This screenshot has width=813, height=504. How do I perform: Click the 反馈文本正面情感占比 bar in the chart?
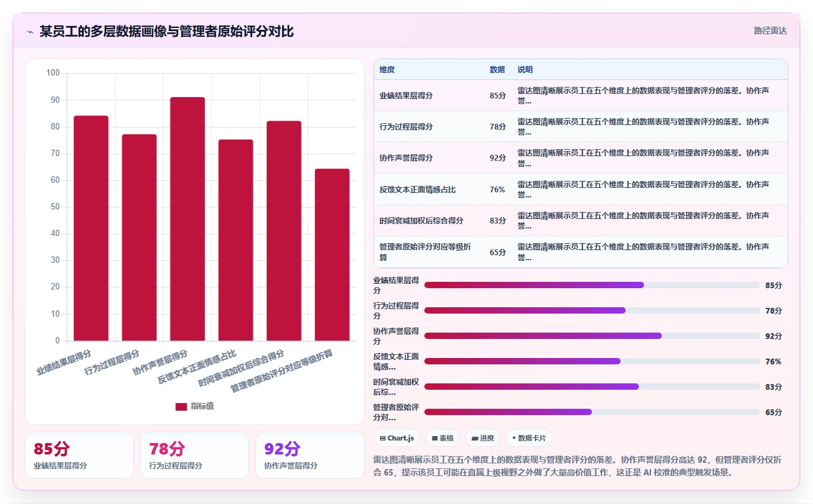pos(236,240)
